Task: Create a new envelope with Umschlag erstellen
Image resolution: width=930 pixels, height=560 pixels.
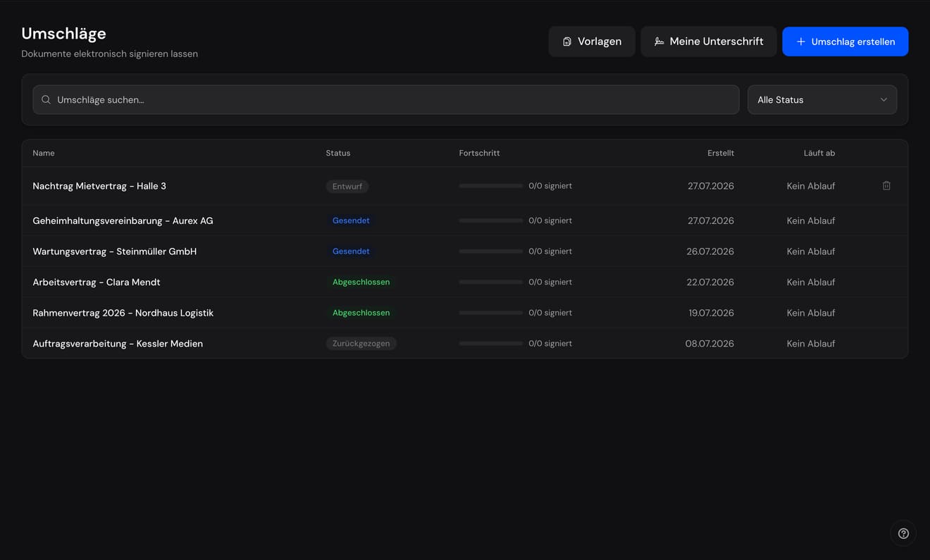Action: coord(845,42)
